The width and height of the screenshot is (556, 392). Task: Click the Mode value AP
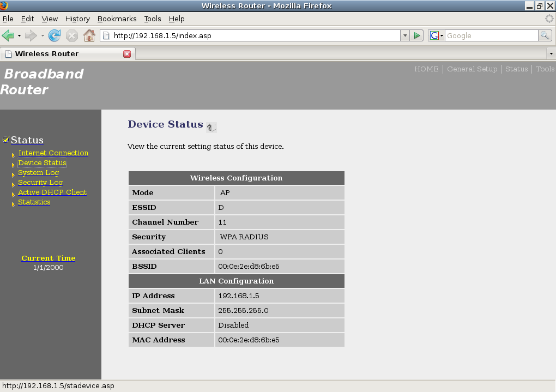tap(225, 193)
